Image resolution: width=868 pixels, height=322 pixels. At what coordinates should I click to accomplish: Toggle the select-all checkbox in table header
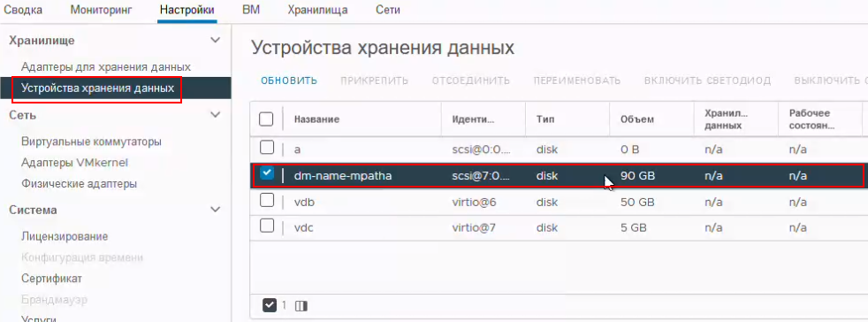coord(266,119)
